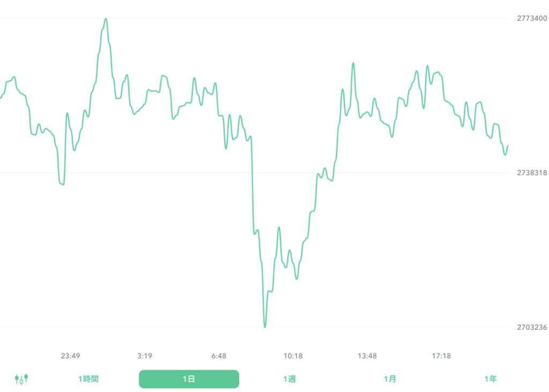
Task: Click the highest peak of the price line
Action: coord(106,18)
